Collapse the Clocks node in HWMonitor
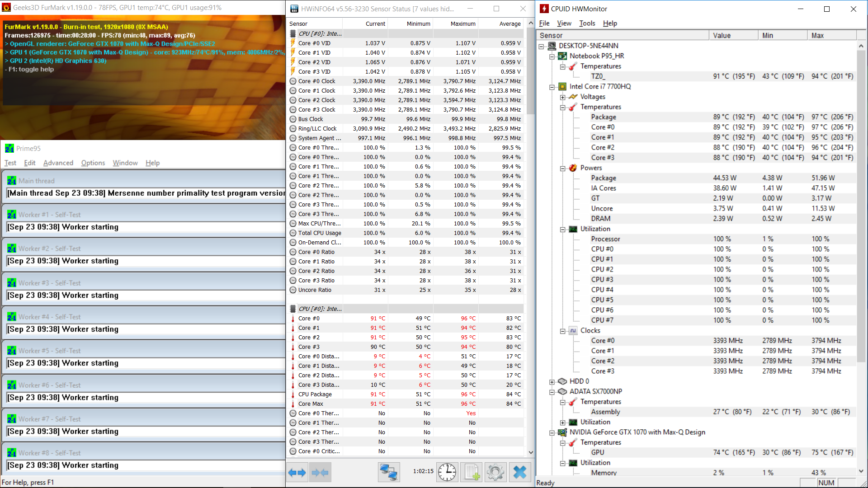 [x=562, y=331]
